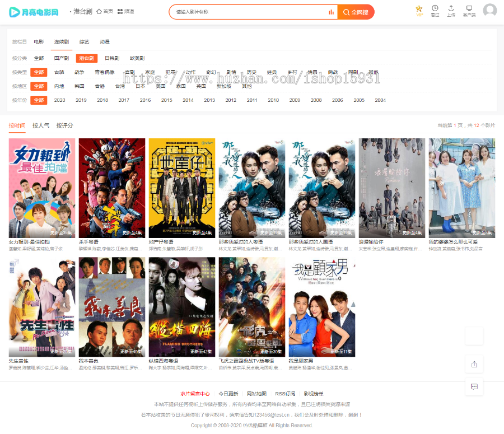
Task: Click the ranking bars icon in search box
Action: click(x=331, y=12)
